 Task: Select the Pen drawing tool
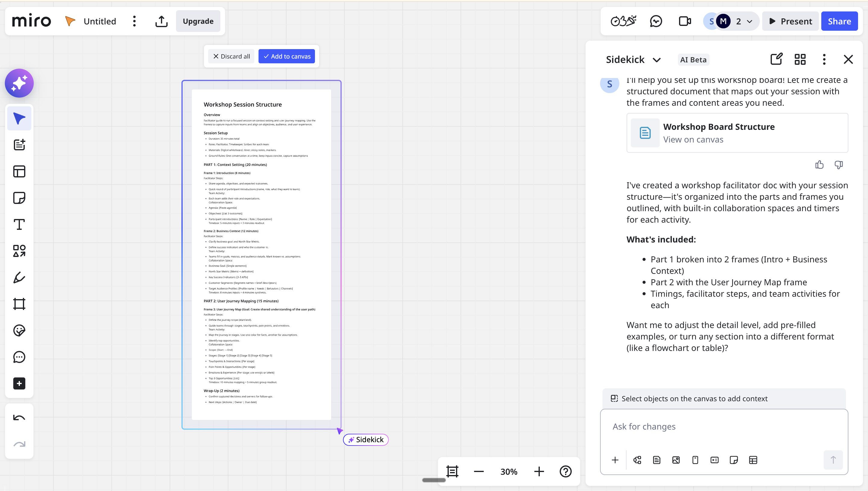(19, 277)
